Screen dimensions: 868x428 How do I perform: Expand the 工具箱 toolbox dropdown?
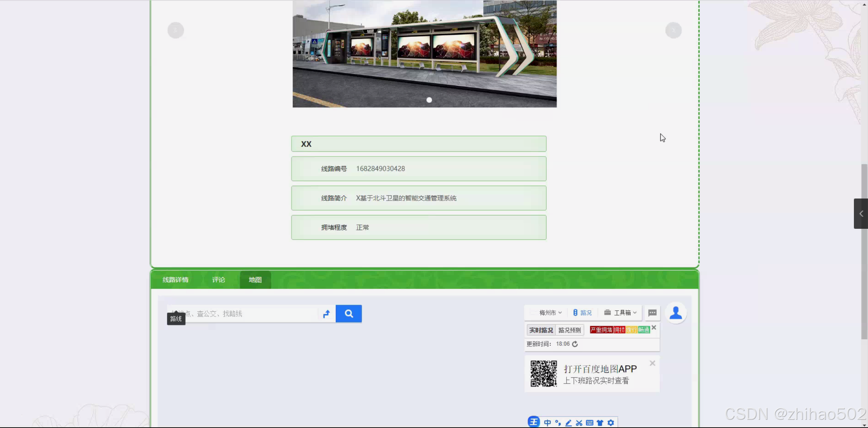[x=622, y=313]
